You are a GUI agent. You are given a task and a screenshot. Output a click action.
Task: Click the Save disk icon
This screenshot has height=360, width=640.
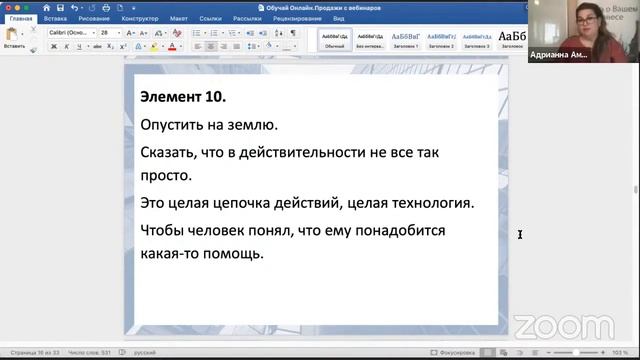click(60, 8)
